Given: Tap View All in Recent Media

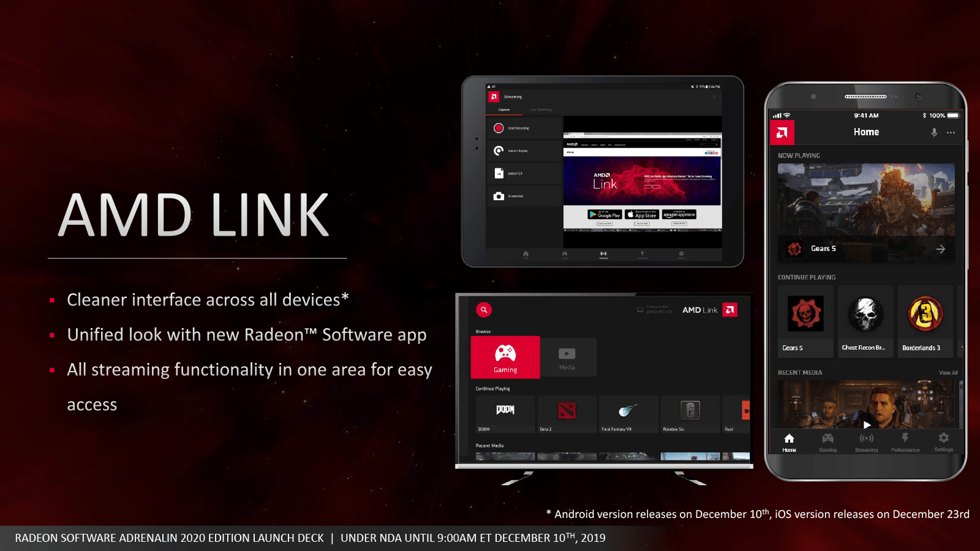Looking at the screenshot, I should click(948, 373).
